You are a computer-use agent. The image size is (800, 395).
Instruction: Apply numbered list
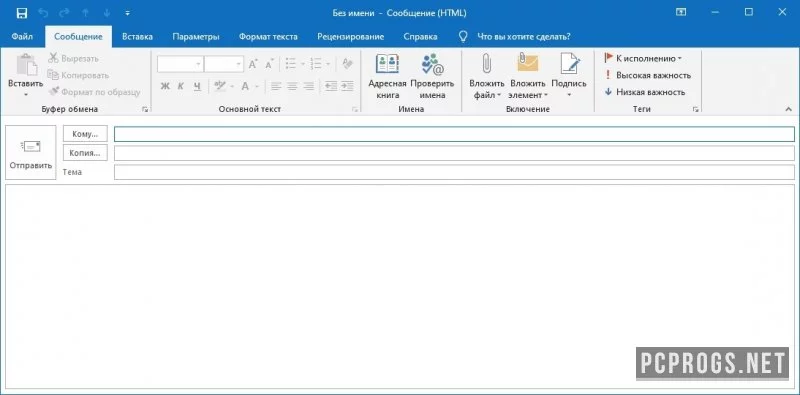(x=316, y=64)
